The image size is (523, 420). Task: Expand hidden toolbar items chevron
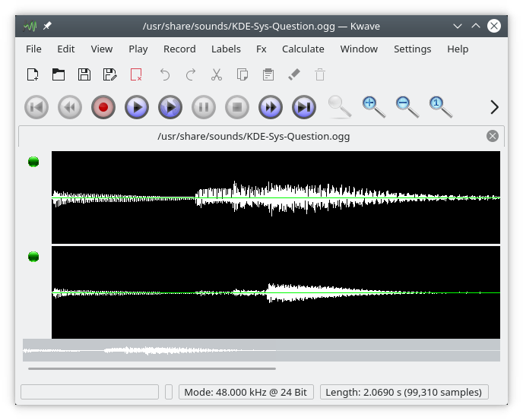click(x=494, y=107)
